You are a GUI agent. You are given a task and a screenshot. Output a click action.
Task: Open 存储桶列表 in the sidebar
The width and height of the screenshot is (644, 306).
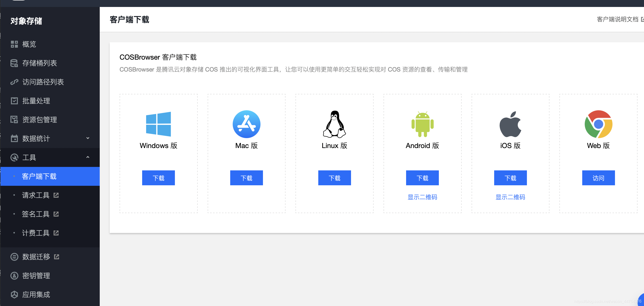pos(50,63)
